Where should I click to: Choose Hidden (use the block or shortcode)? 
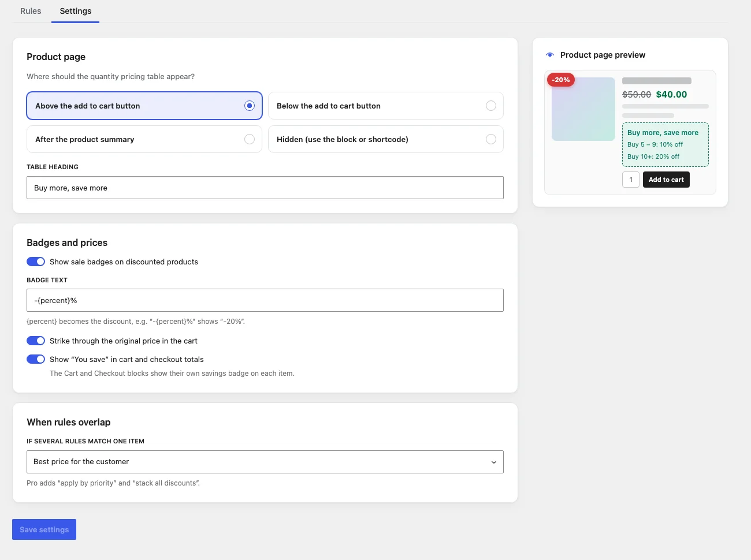coord(386,139)
